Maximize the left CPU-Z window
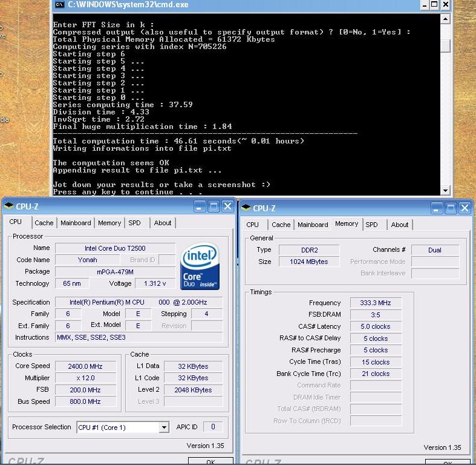Image resolution: width=476 pixels, height=465 pixels. point(214,206)
